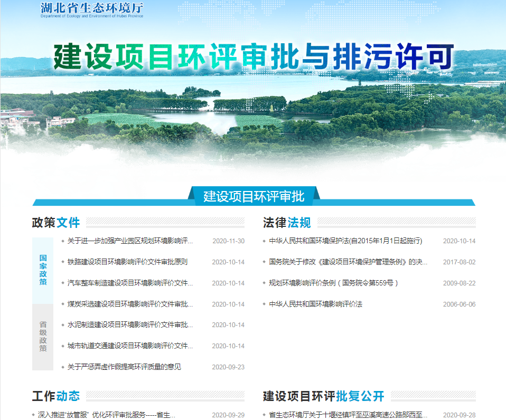Switch to the 省级政策 tab

coord(43,337)
